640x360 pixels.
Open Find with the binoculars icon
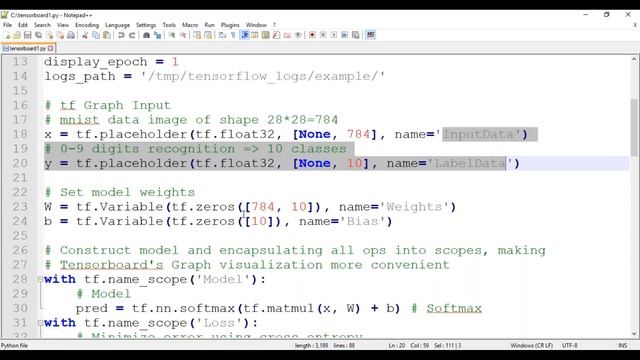point(146,35)
